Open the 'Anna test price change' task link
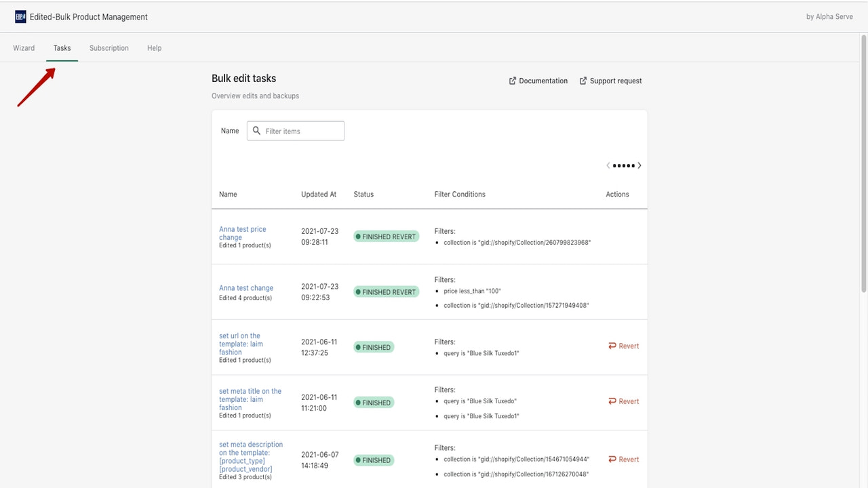The width and height of the screenshot is (868, 488). (243, 233)
